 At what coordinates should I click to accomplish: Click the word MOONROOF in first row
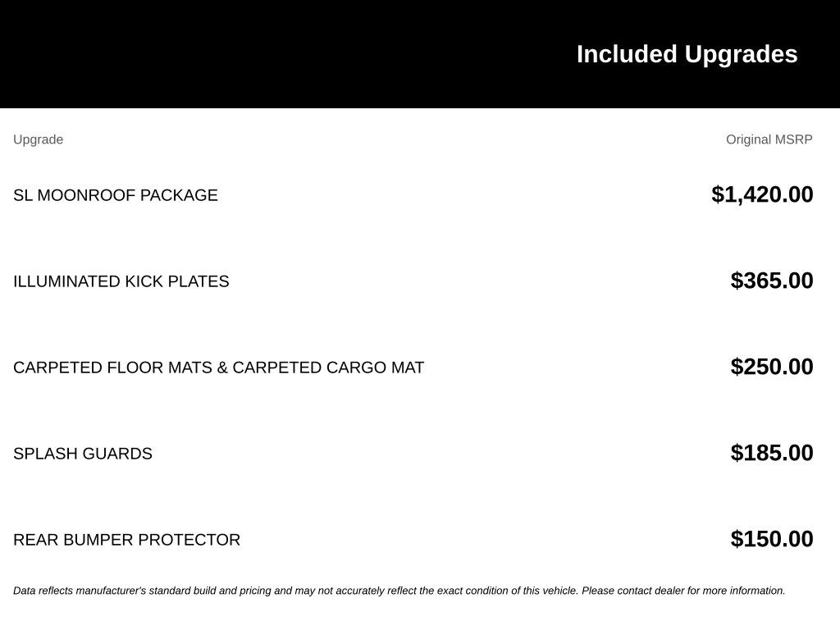coord(86,195)
